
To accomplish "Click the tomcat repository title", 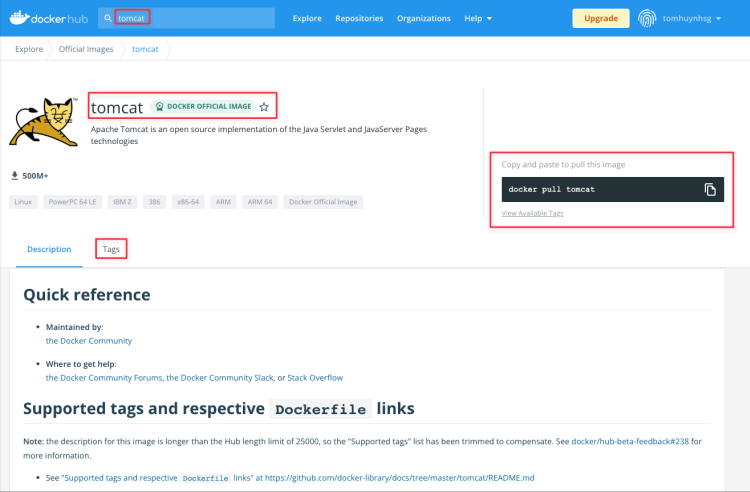I will coord(117,107).
